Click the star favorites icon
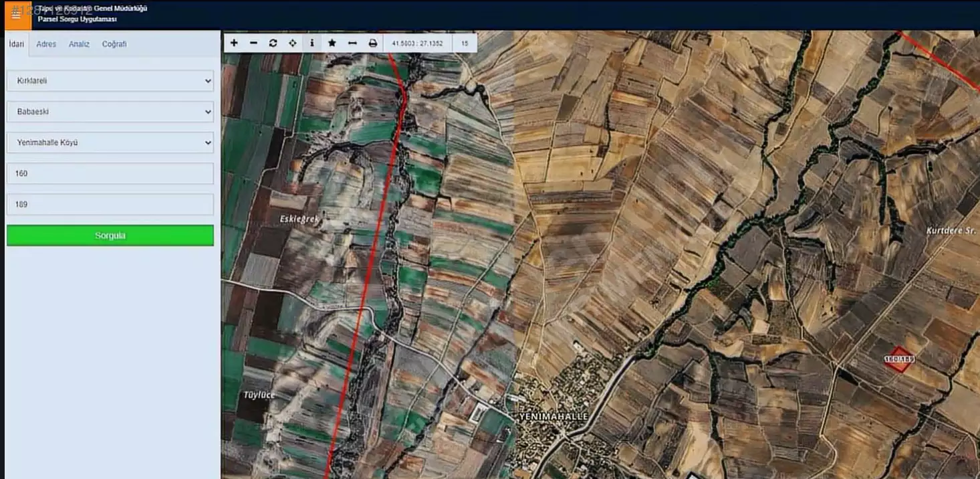Screen dimensions: 980x479 click(332, 43)
